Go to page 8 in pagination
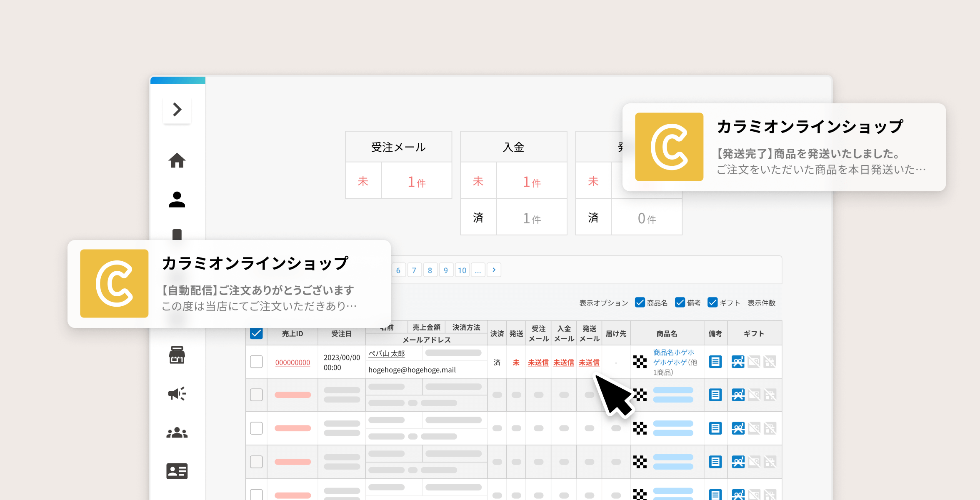Screen dimensions: 980x500 tap(430, 270)
